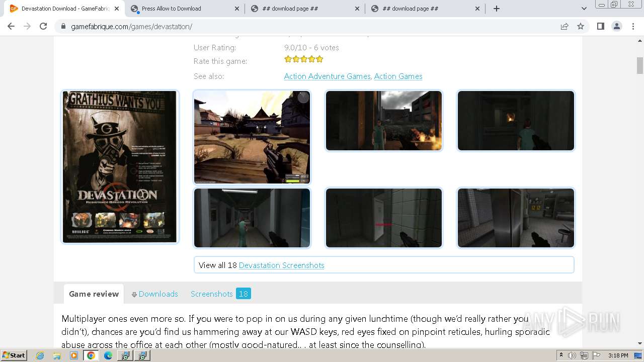644x362 pixels.
Task: Open the Devastation Screenshots link
Action: (281, 265)
